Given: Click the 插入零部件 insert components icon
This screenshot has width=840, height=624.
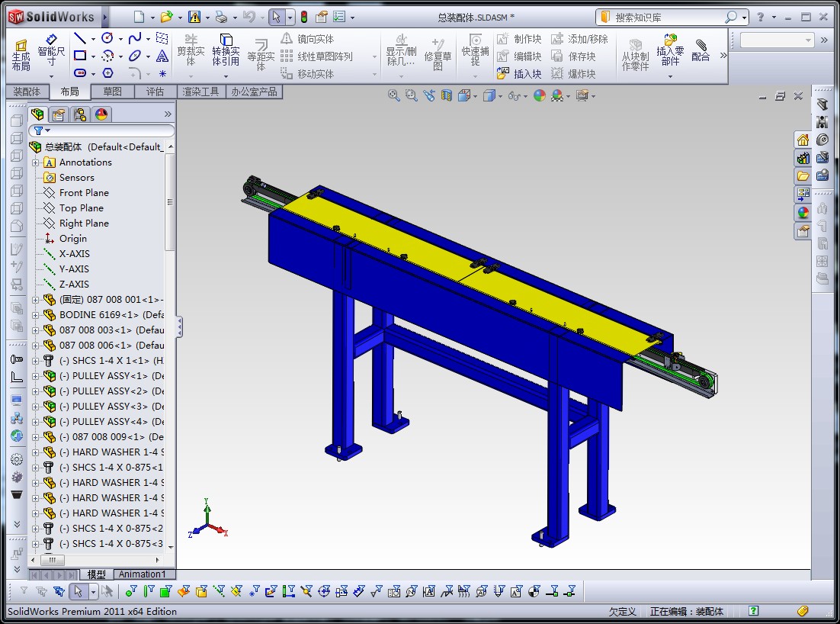Looking at the screenshot, I should click(670, 50).
